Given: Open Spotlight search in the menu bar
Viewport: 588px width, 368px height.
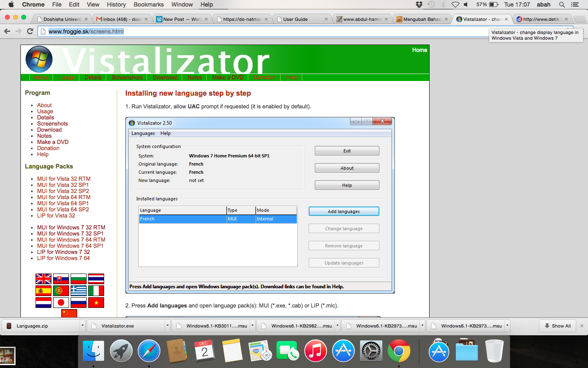Looking at the screenshot, I should click(562, 4).
